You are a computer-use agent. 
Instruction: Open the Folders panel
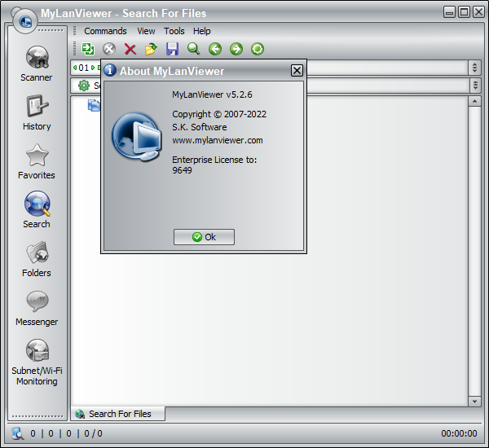(37, 259)
